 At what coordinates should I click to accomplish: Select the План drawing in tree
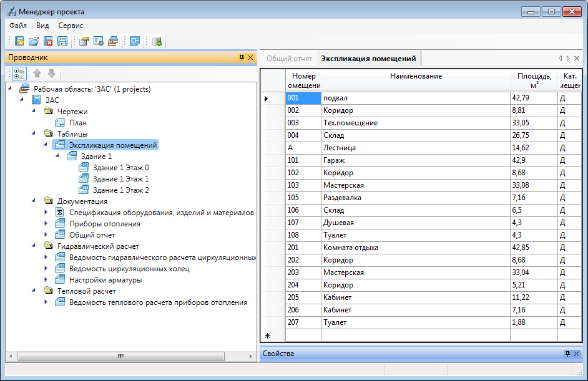(77, 122)
